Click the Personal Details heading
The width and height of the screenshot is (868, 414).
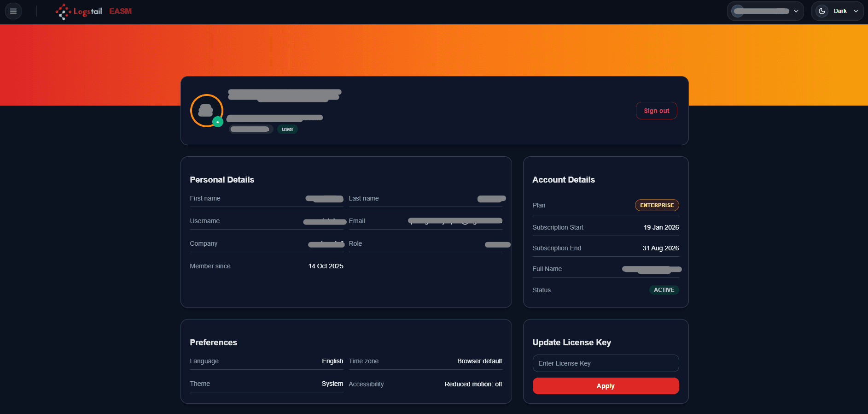[x=222, y=180]
